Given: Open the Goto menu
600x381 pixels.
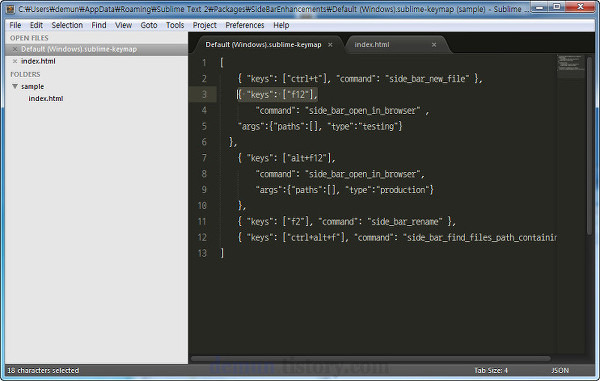Looking at the screenshot, I should click(149, 25).
